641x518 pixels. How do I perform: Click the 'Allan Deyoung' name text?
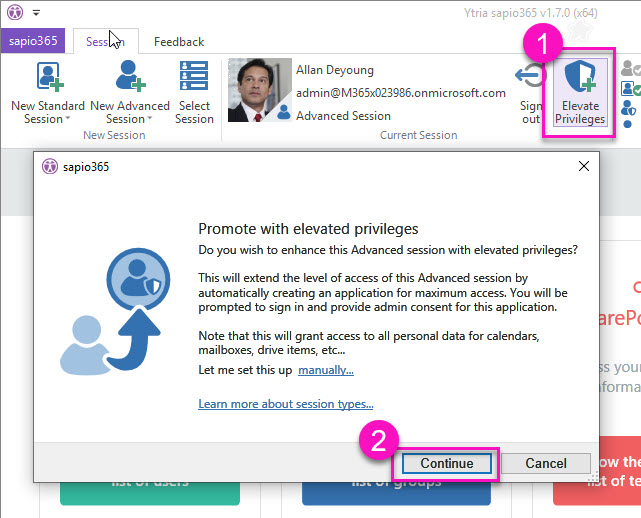click(x=335, y=70)
